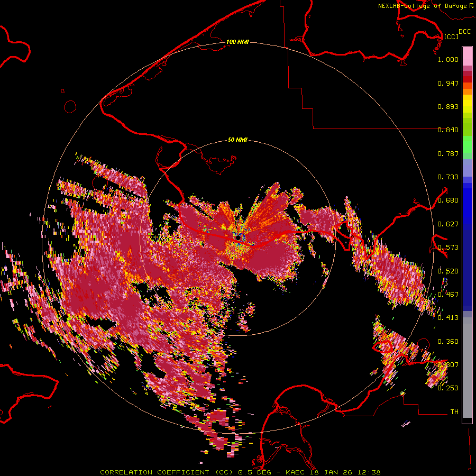The width and height of the screenshot is (476, 476).
Task: Select the 0.413 scale value
Action: pyautogui.click(x=448, y=318)
